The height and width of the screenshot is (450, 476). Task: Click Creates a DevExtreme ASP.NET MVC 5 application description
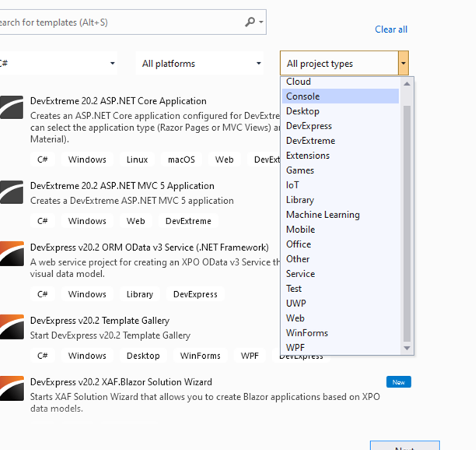coord(132,201)
